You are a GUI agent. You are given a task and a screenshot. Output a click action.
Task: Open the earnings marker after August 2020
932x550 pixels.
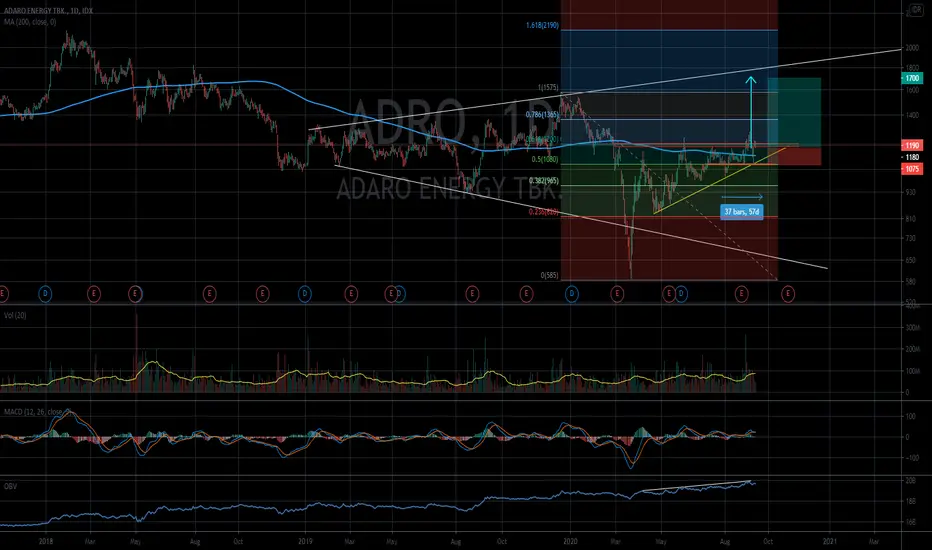[741, 293]
